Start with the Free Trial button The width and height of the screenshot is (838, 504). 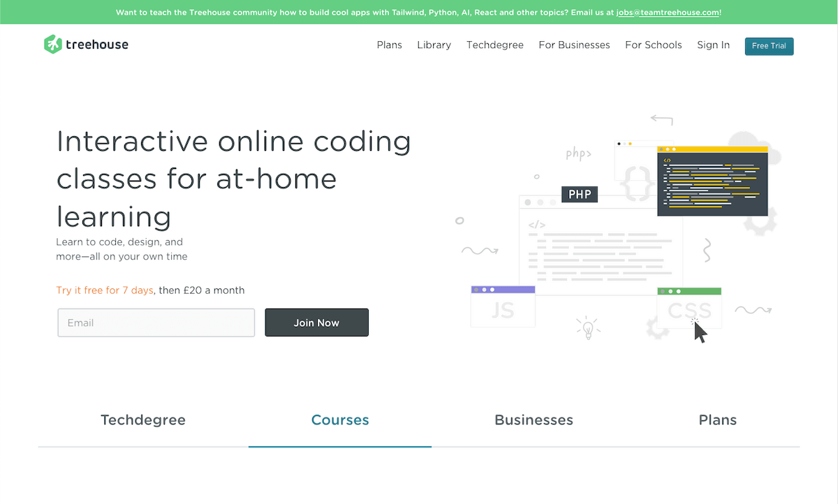click(x=769, y=46)
